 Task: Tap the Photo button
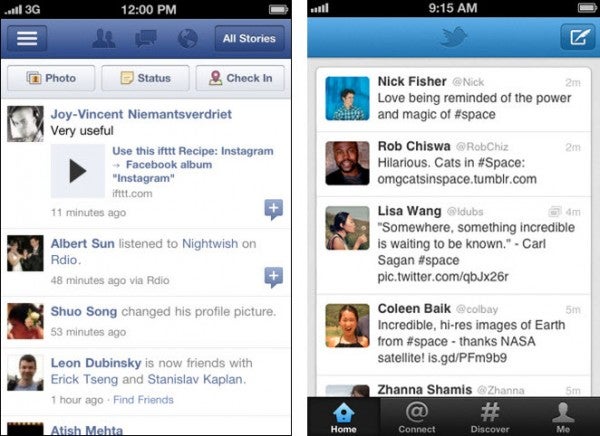pos(51,78)
